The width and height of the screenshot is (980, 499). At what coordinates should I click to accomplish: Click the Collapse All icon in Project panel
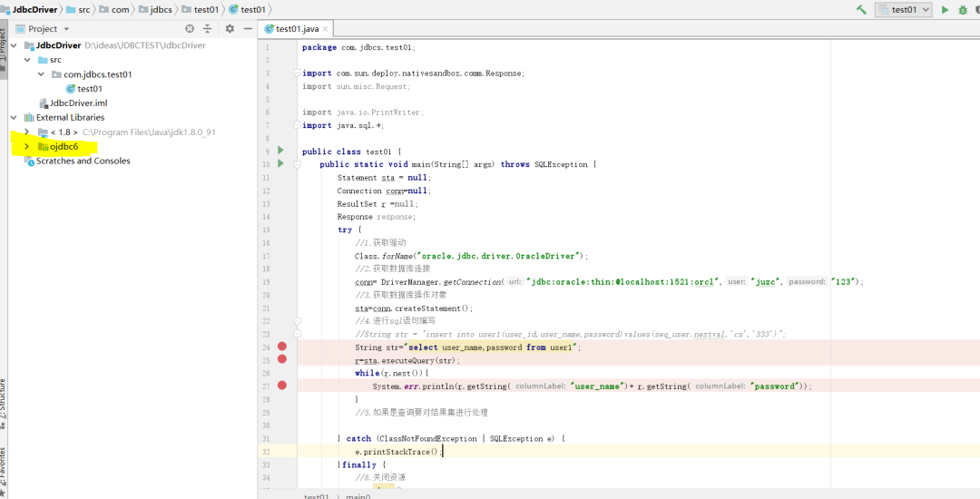[207, 29]
